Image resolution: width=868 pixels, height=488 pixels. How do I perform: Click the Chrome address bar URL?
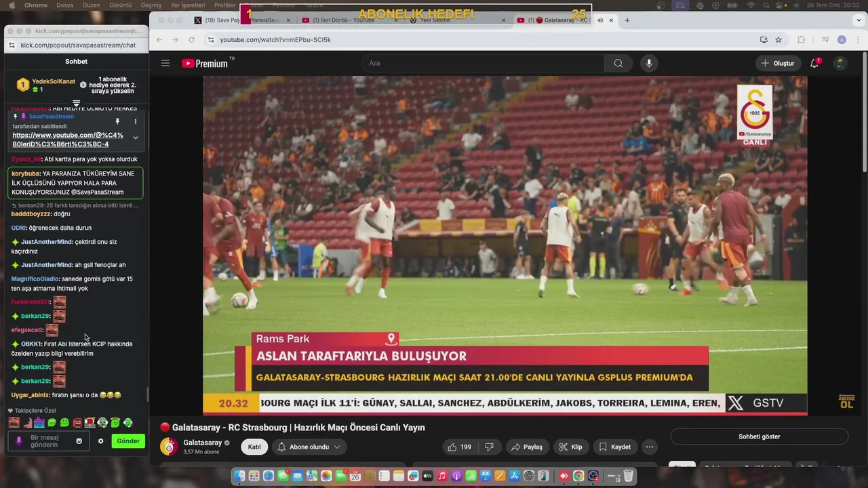click(275, 39)
